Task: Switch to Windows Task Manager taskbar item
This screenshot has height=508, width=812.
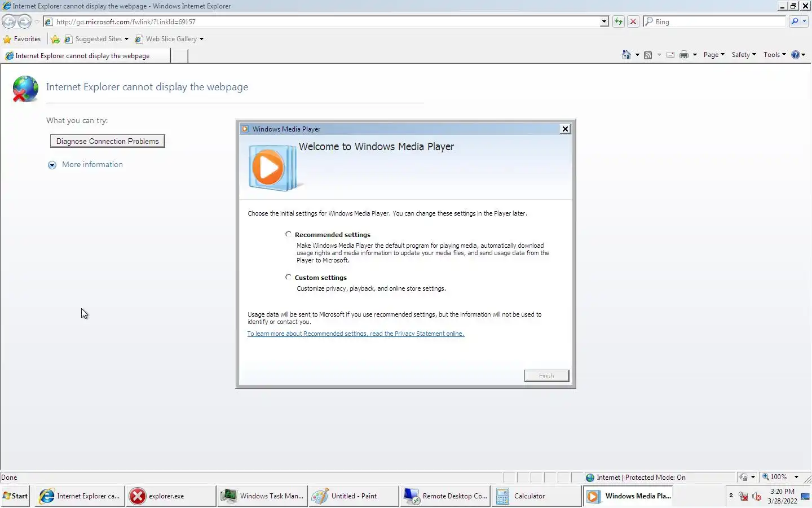Action: coord(262,496)
